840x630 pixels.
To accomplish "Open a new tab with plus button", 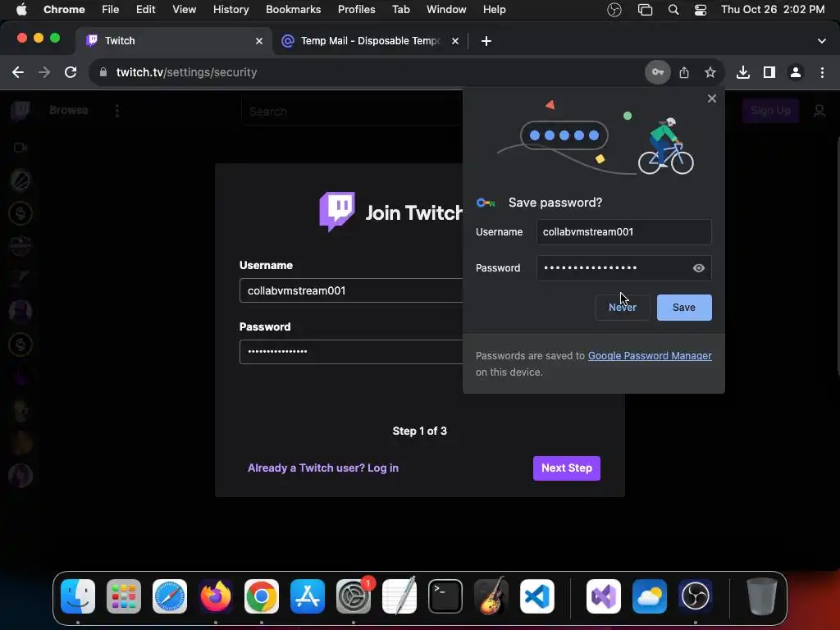I will point(486,41).
